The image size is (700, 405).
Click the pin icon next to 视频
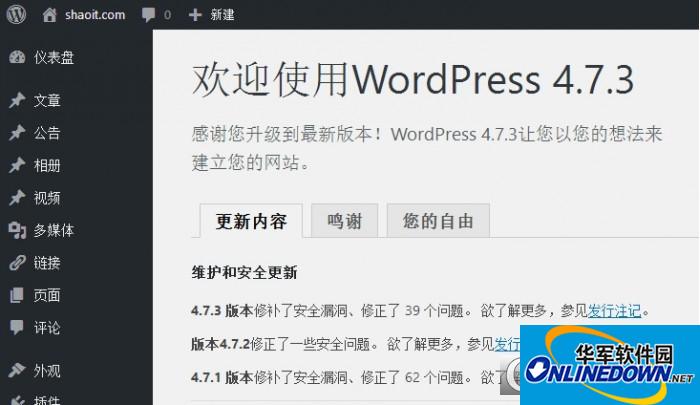[x=17, y=197]
